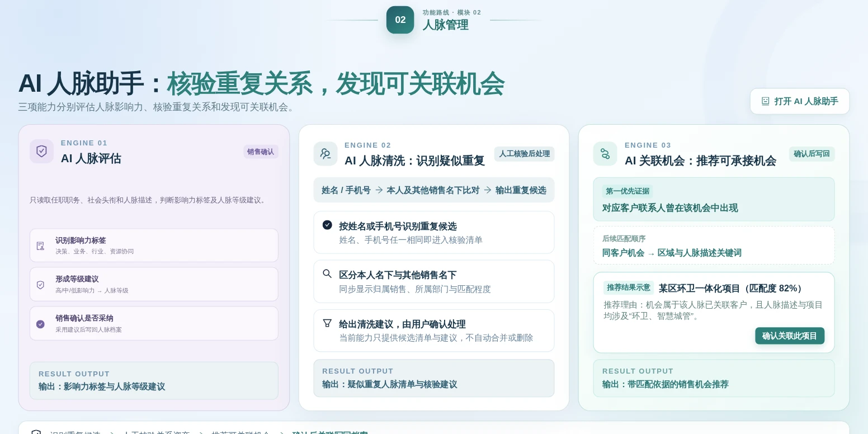Click the text "采用建议后写回人脉档案"
The height and width of the screenshot is (434, 868).
coord(88,330)
